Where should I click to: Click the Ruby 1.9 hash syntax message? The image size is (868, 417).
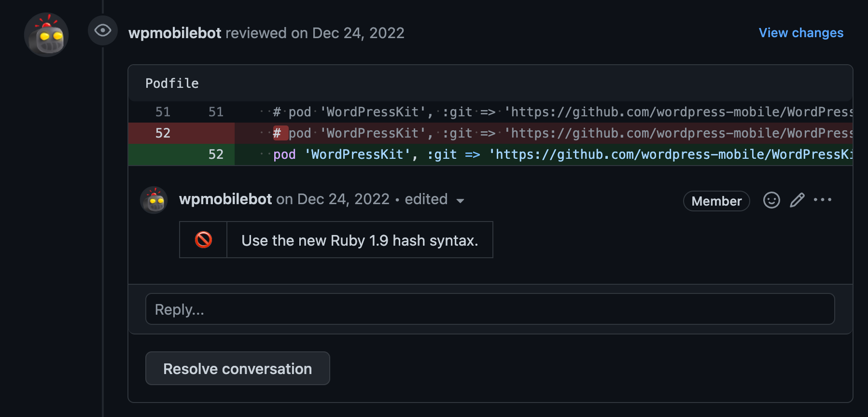click(360, 240)
